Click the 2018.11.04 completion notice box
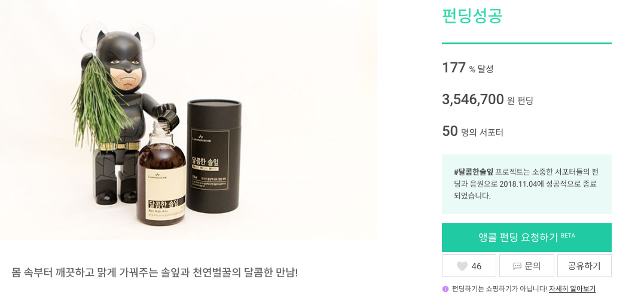The image size is (644, 301). 526,184
